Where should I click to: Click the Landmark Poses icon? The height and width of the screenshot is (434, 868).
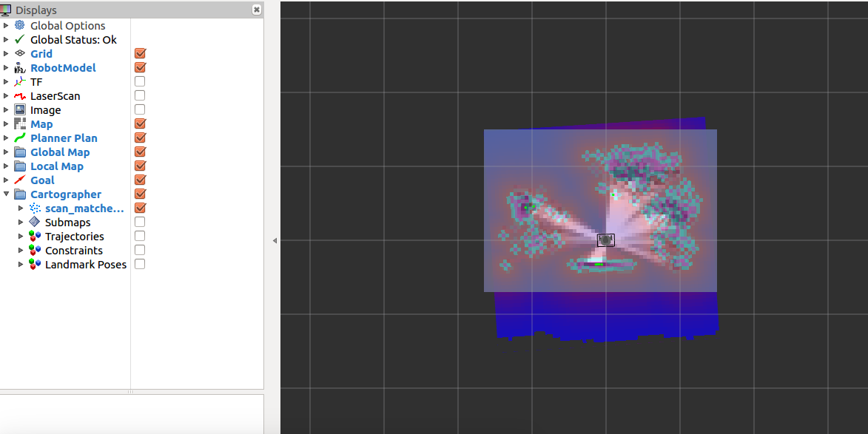click(34, 264)
